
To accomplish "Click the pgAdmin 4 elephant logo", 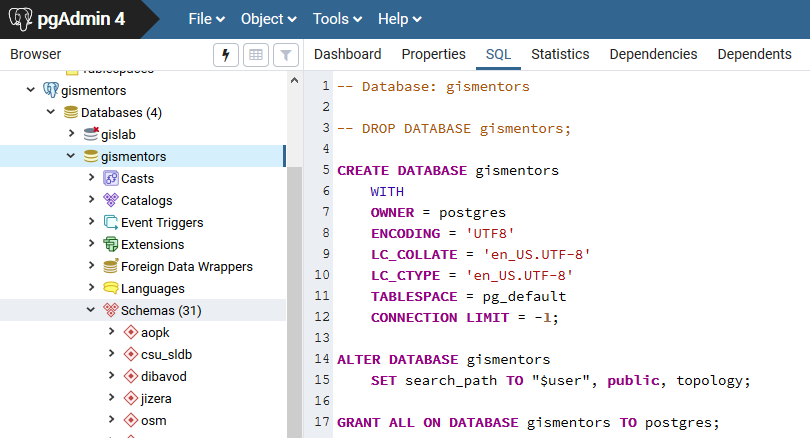I will 21,19.
